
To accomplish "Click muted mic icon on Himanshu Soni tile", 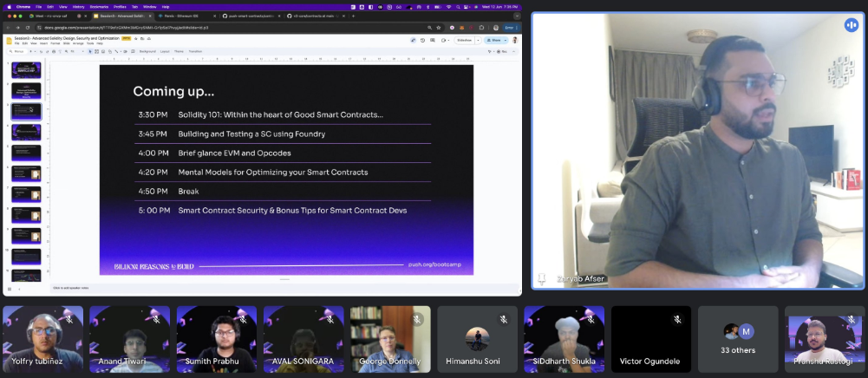I will click(504, 319).
